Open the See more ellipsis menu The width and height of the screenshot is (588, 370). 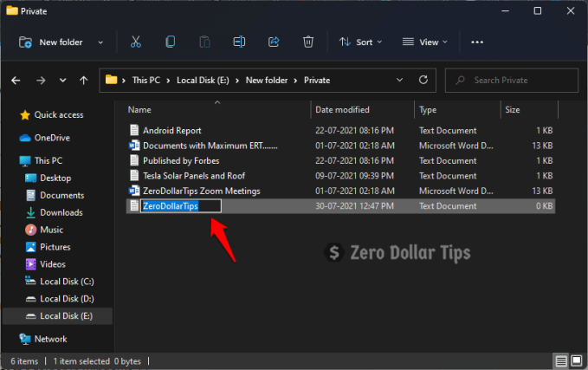coord(477,42)
